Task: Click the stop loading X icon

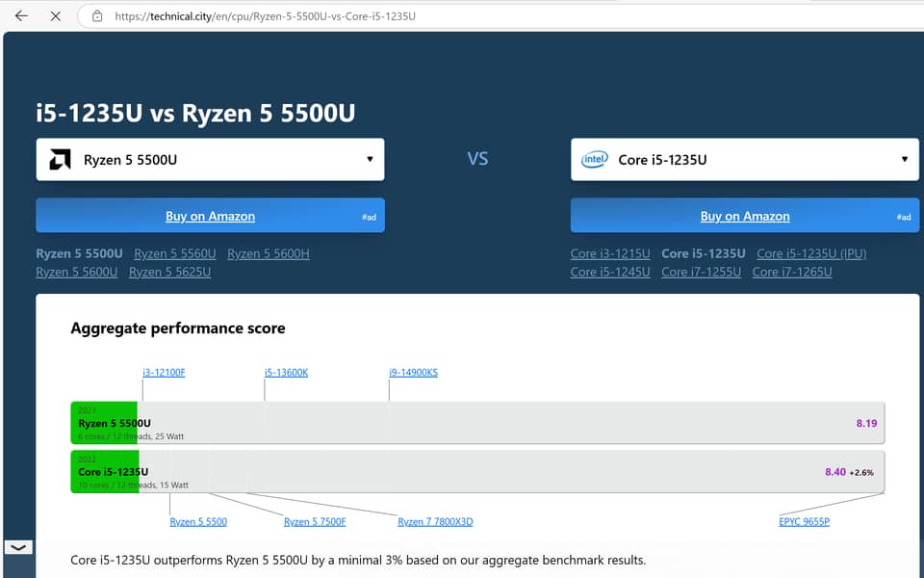Action: 56,16
